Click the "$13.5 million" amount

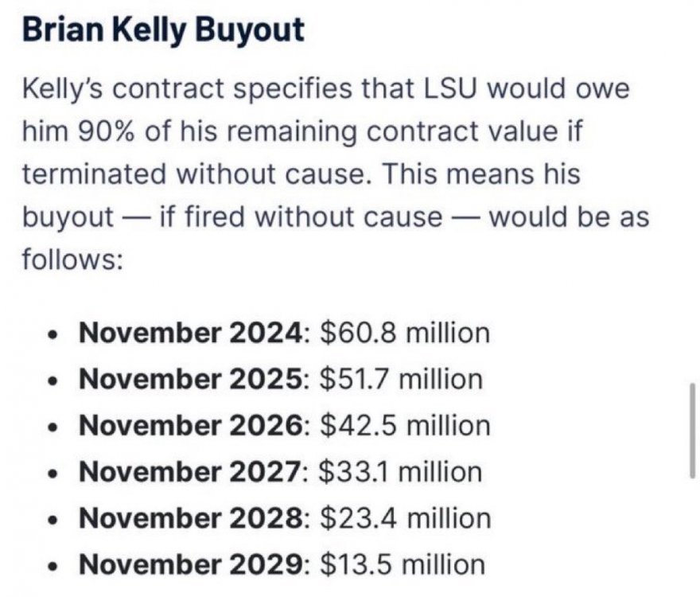pyautogui.click(x=402, y=564)
